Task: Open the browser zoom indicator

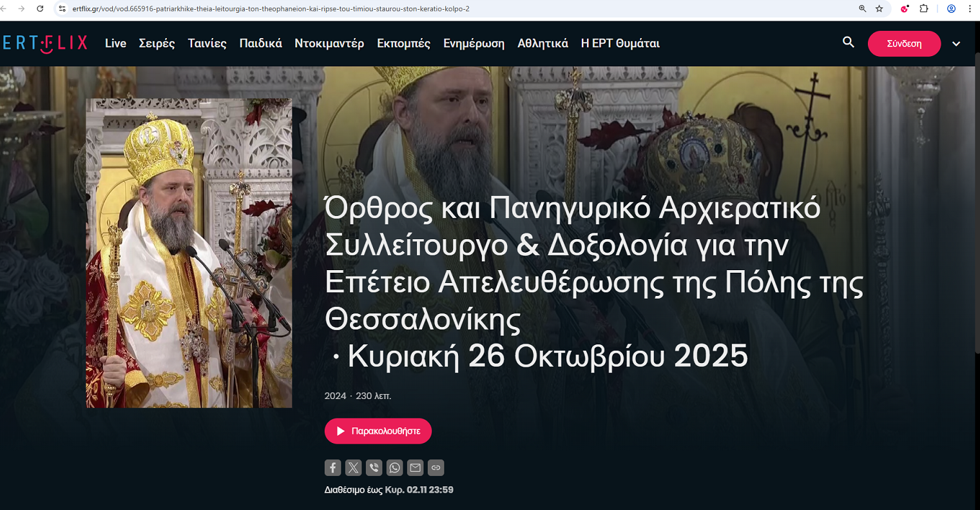Action: click(x=862, y=9)
